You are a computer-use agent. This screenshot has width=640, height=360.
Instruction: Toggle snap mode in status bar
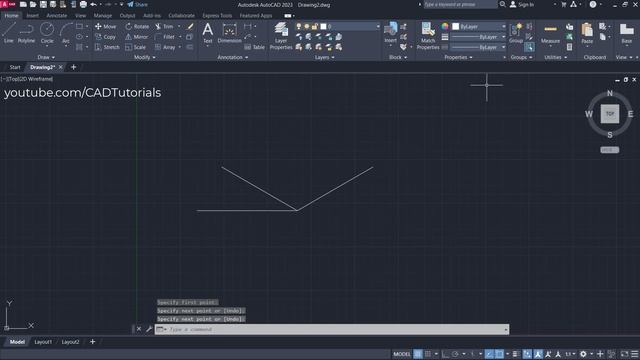[x=427, y=354]
